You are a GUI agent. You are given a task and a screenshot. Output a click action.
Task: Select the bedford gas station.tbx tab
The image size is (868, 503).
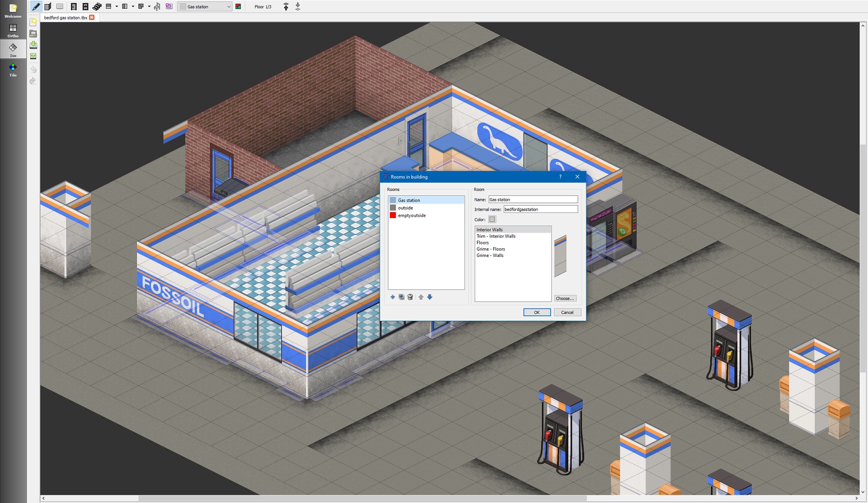point(66,18)
